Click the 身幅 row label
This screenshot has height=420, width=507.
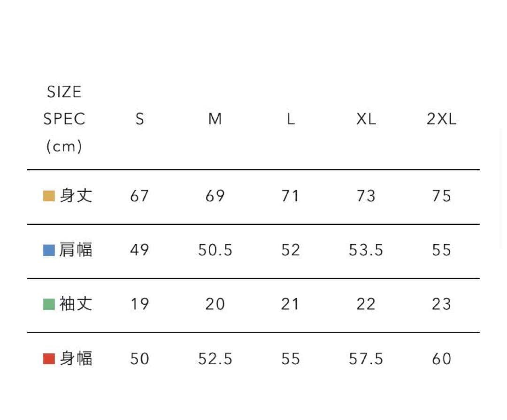click(76, 359)
